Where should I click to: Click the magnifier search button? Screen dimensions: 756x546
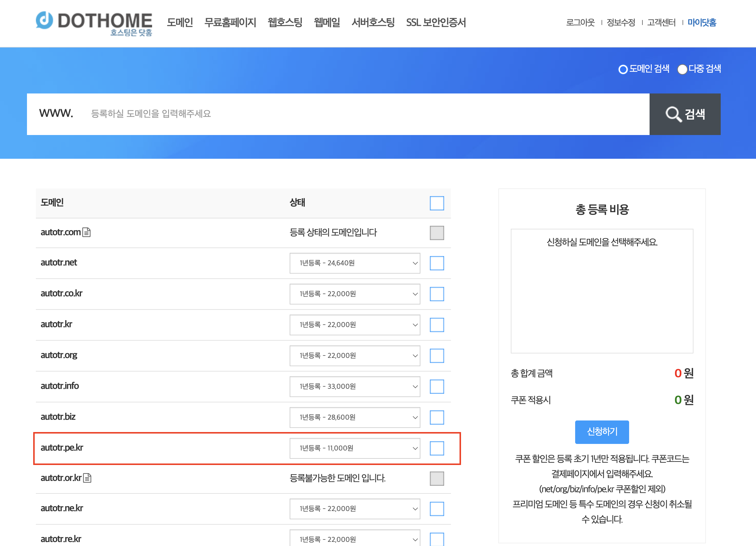point(685,114)
